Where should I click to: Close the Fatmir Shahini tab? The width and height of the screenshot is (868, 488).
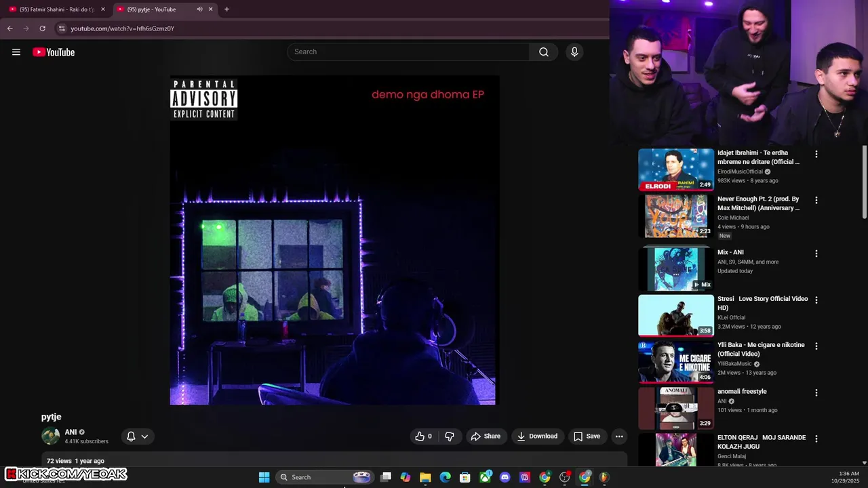tap(103, 9)
